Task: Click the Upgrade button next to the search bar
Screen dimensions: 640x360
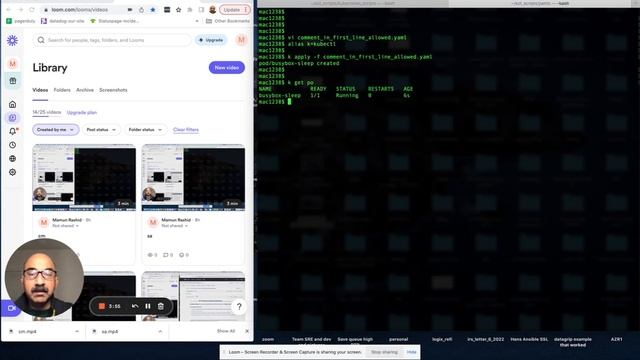Action: [x=211, y=40]
